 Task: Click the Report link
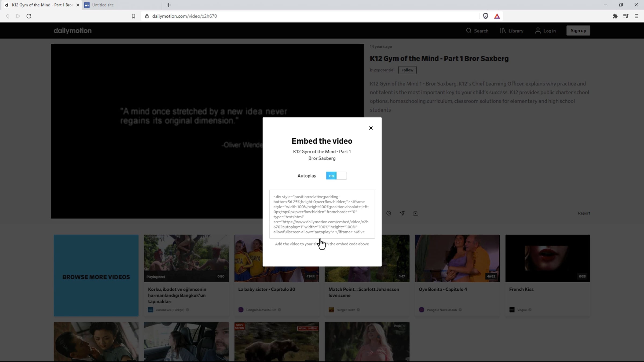(584, 213)
